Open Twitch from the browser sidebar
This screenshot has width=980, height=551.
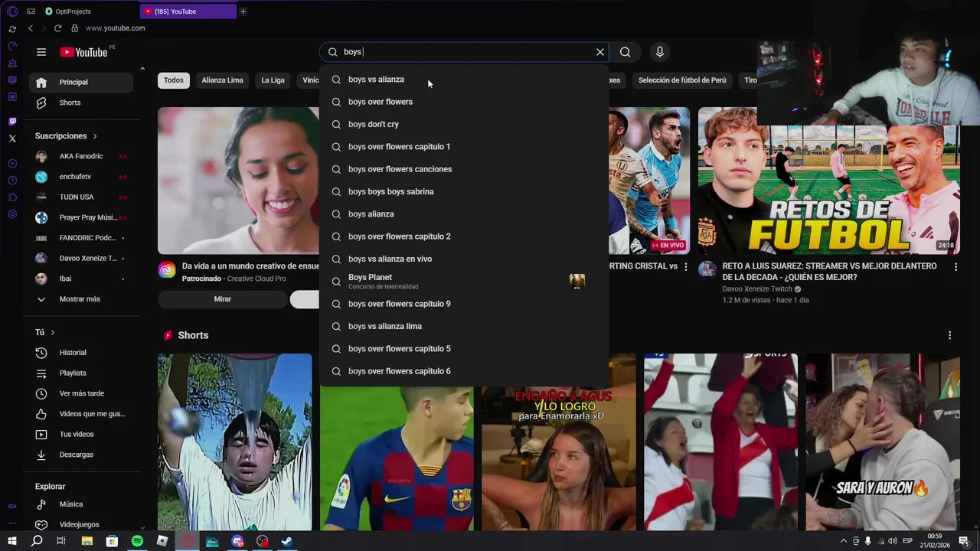[12, 122]
